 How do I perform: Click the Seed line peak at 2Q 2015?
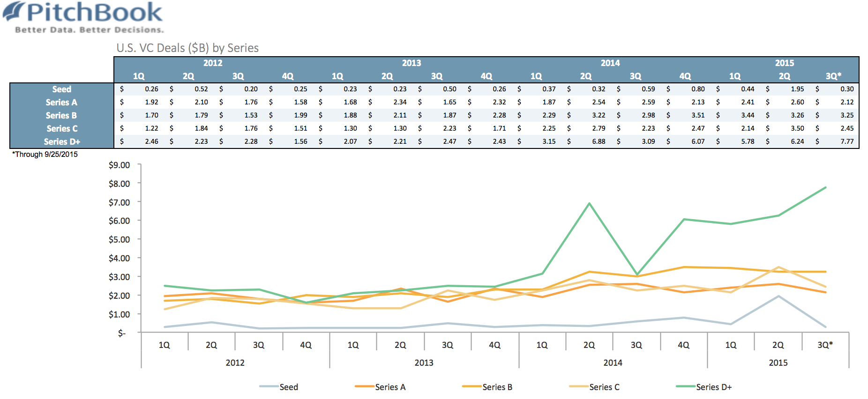coord(778,296)
